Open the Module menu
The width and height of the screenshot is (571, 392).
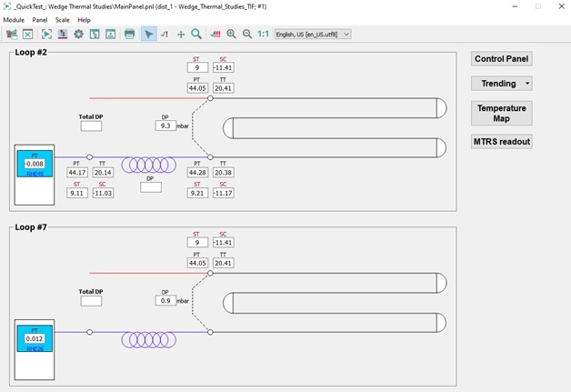pos(14,20)
